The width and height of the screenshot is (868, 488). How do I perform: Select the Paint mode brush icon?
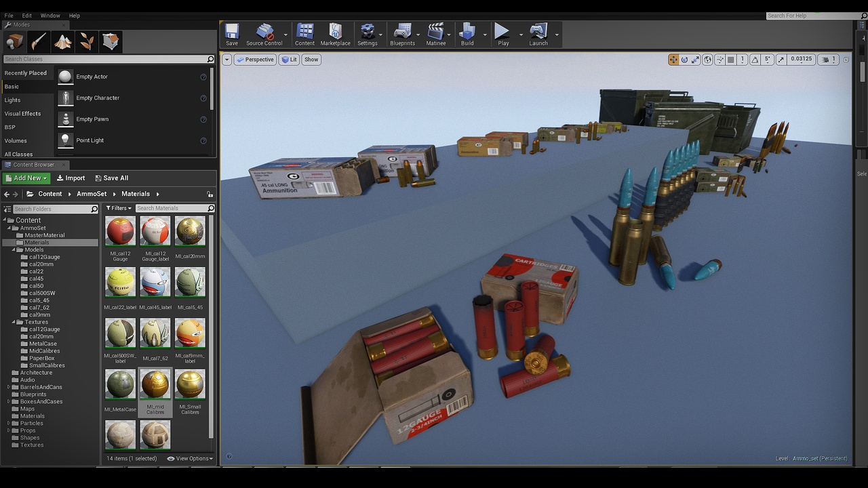39,42
